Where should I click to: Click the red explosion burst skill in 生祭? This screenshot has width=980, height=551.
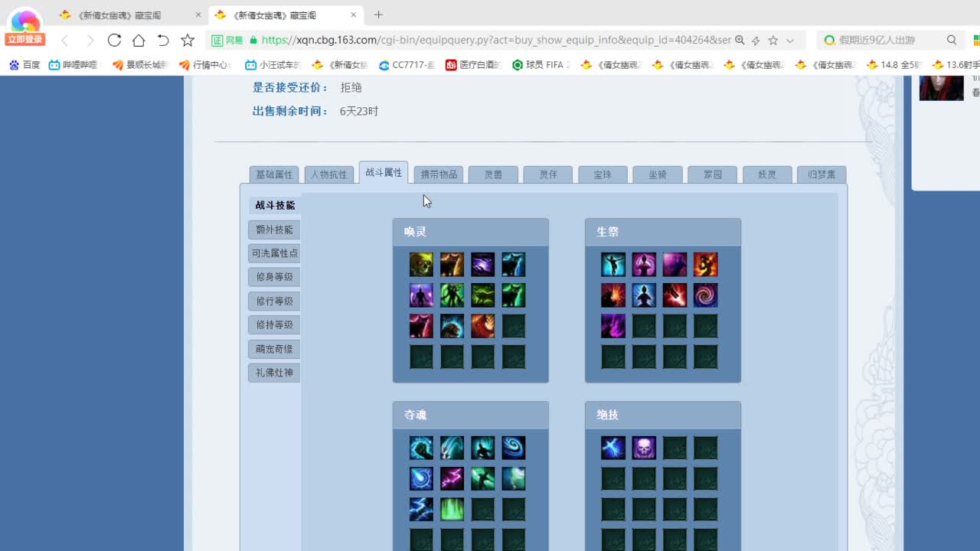pos(613,295)
